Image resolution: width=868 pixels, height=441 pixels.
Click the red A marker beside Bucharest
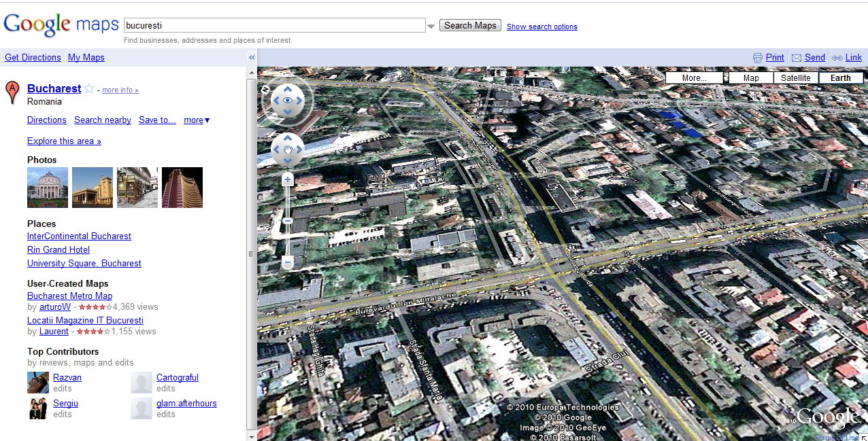coord(12,92)
